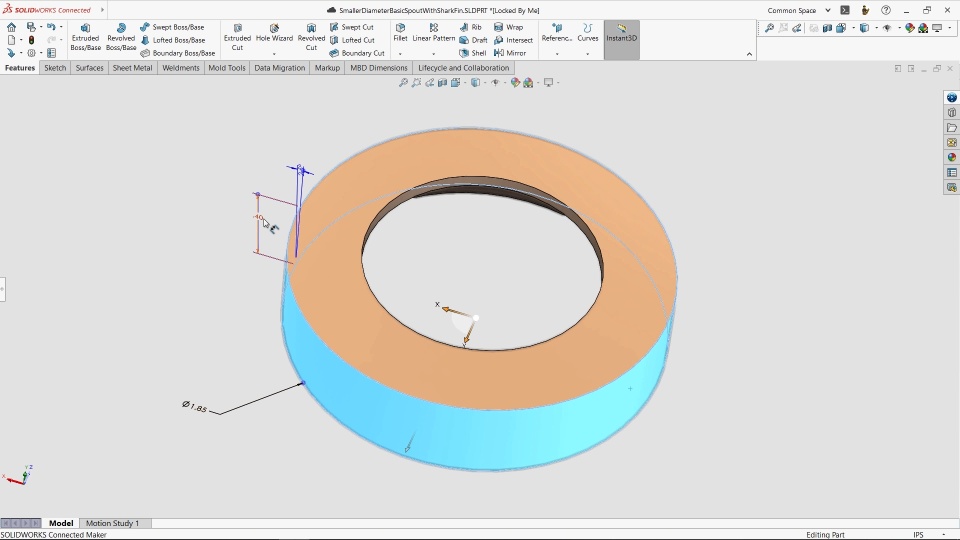Screen dimensions: 960x540
Task: Select the Extruded Boss/Base tool
Action: coord(85,37)
